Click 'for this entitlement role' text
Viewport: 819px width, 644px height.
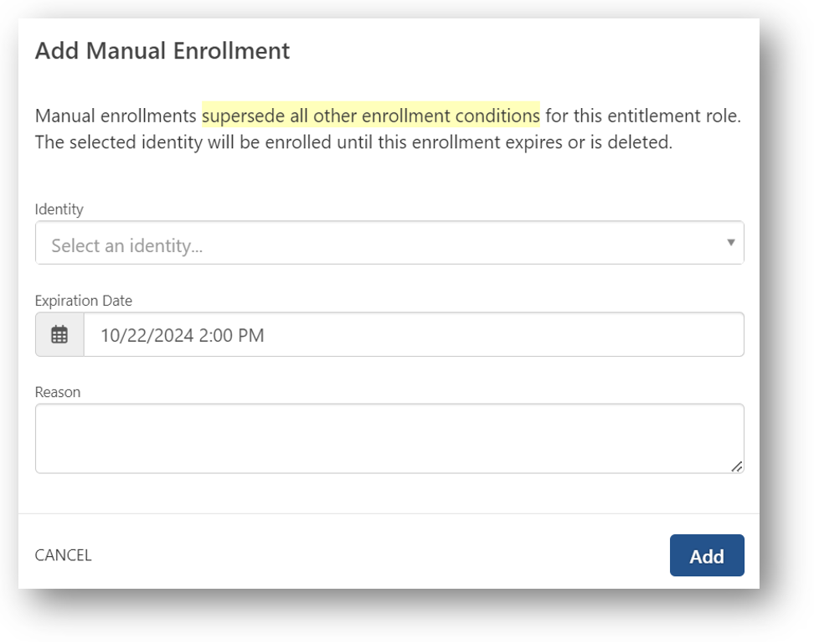point(642,116)
